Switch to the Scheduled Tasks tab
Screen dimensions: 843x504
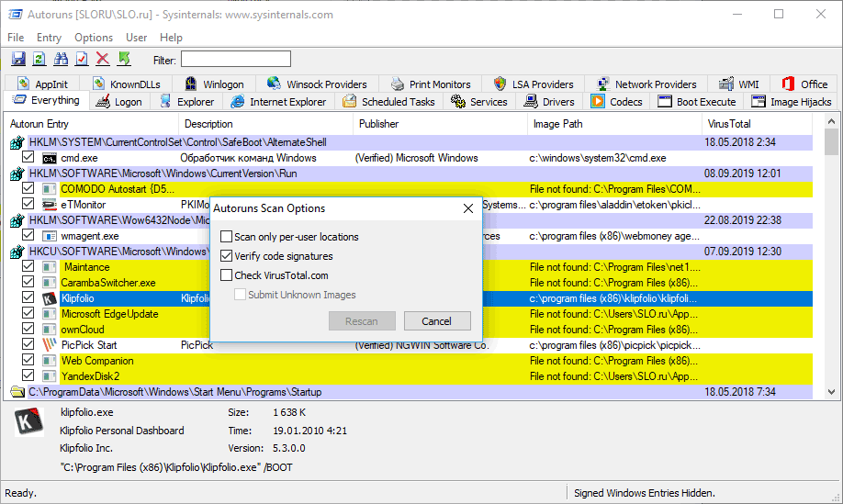pyautogui.click(x=389, y=102)
